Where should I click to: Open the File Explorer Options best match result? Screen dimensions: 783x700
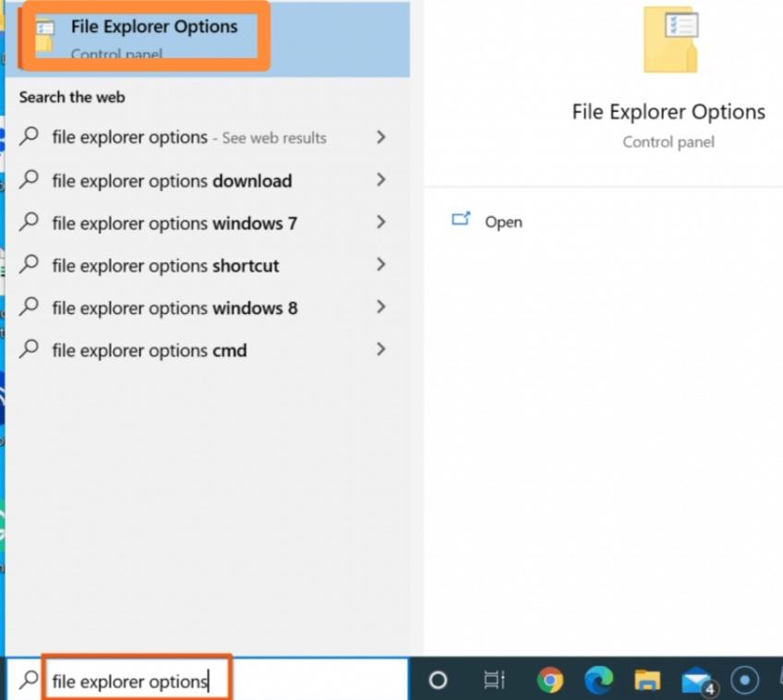click(x=207, y=39)
